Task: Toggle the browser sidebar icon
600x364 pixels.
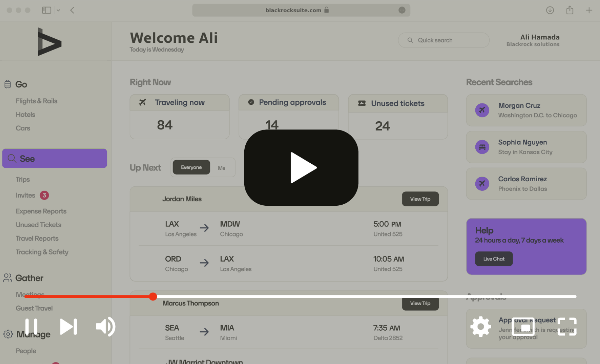Action: (x=46, y=10)
